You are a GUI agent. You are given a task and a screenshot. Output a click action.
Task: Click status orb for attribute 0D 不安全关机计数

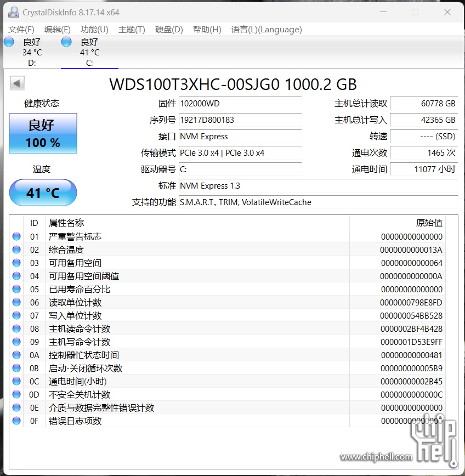pos(16,394)
